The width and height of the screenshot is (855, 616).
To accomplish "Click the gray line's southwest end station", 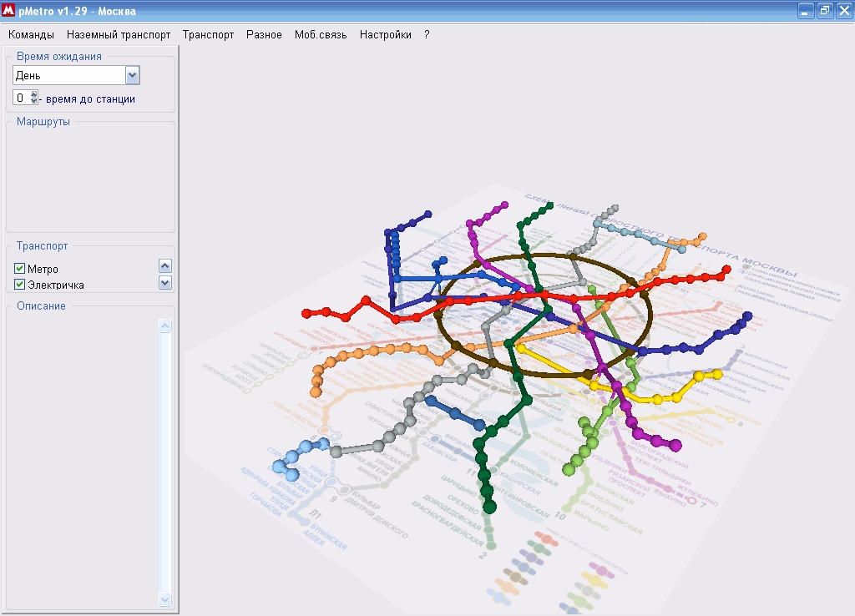I will click(x=336, y=452).
